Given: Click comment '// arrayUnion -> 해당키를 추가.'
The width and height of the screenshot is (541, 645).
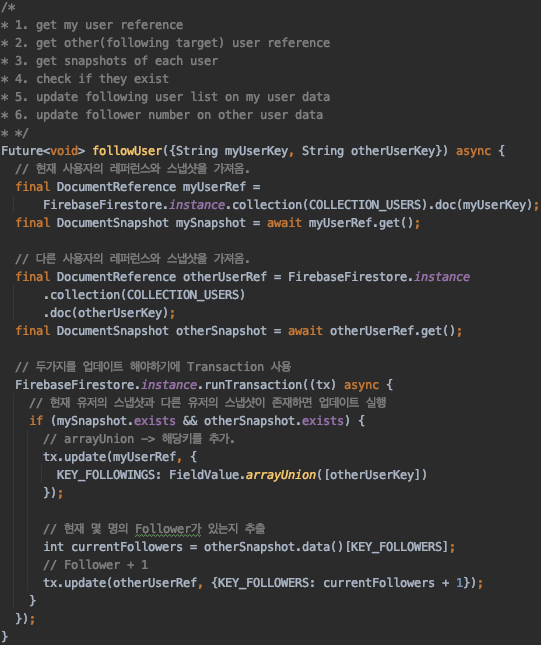Looking at the screenshot, I should pyautogui.click(x=139, y=439).
